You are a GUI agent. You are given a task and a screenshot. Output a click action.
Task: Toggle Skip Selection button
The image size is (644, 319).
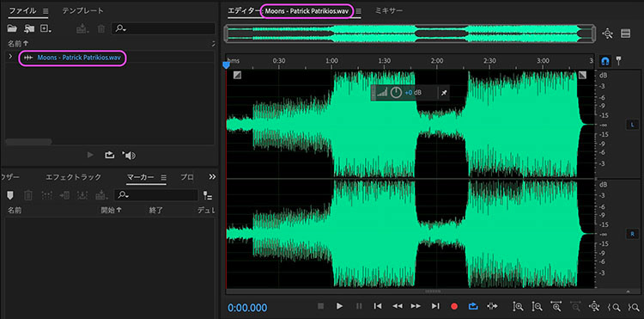(492, 306)
